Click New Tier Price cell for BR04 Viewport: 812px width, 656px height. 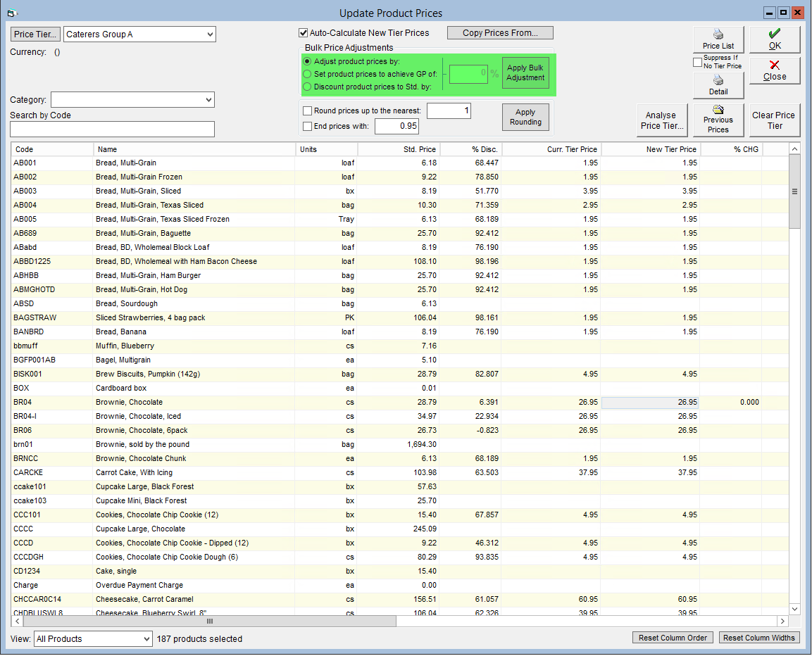coord(651,402)
